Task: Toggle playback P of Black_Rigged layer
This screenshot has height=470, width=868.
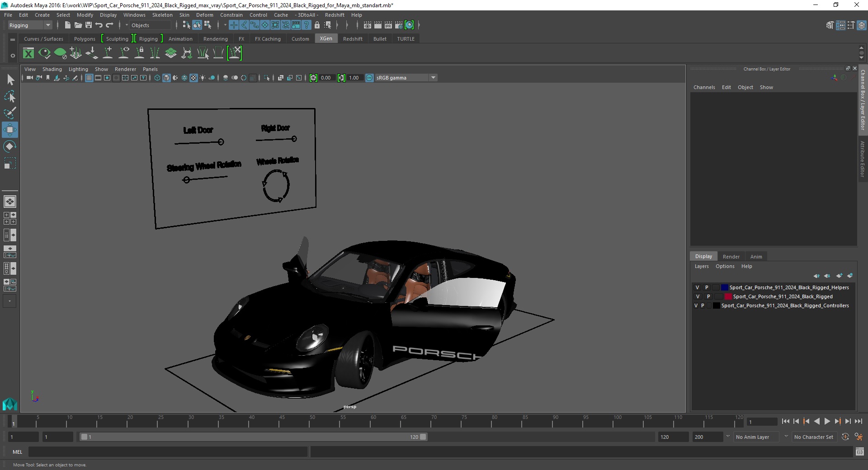Action: (x=708, y=296)
